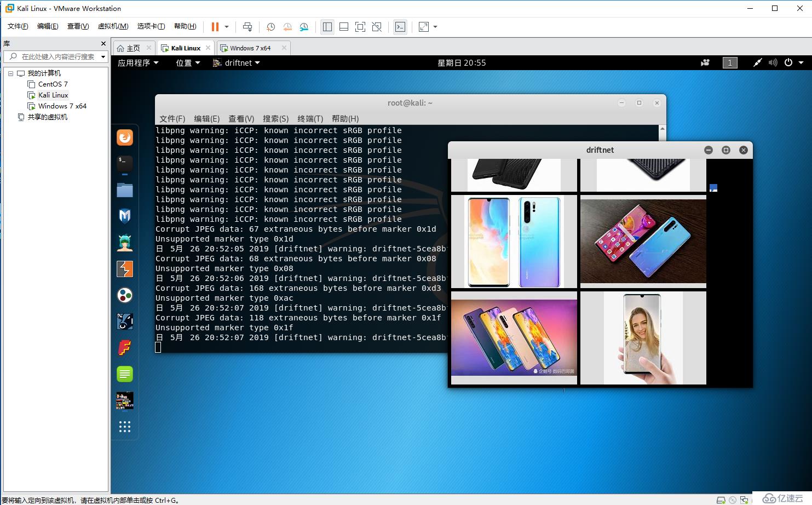Launch Burp Suite from the dock
The image size is (812, 505).
click(125, 269)
